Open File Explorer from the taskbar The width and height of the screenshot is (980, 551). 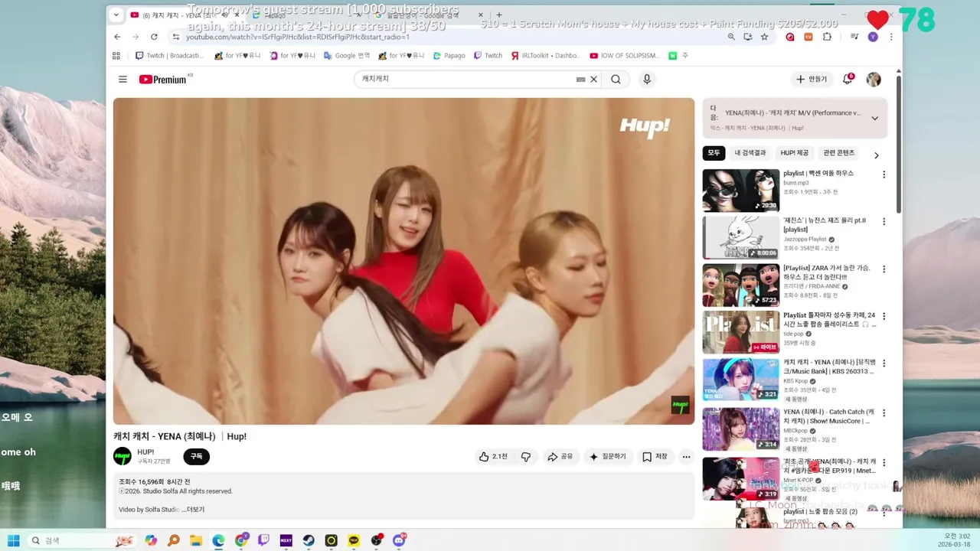coord(196,540)
